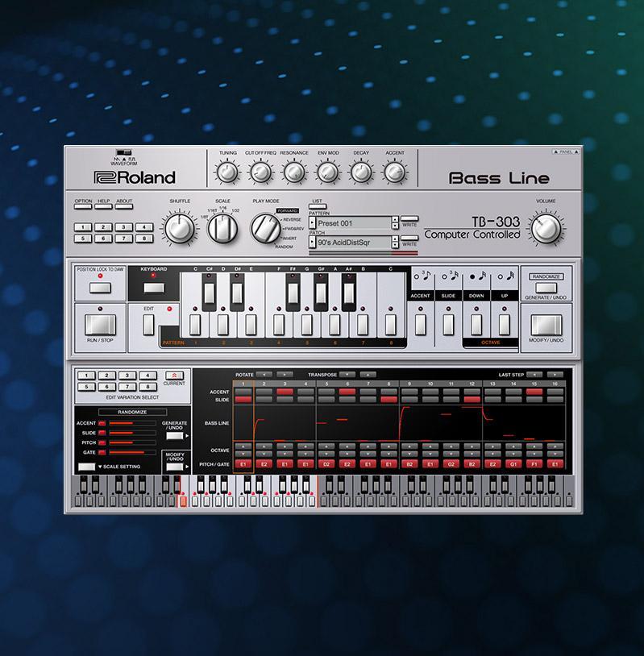Open the Option menu button
Image resolution: width=644 pixels, height=656 pixels.
(83, 206)
